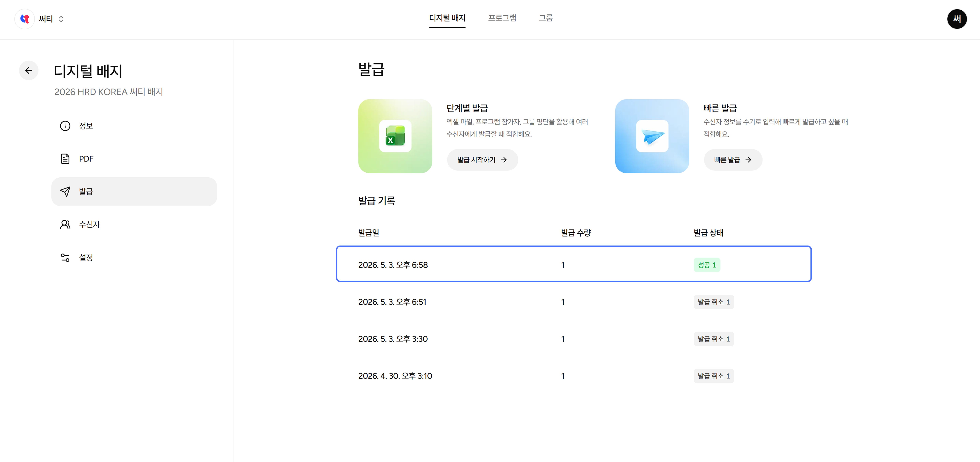Switch to the 그룹 tab
The height and width of the screenshot is (462, 980).
pyautogui.click(x=546, y=18)
